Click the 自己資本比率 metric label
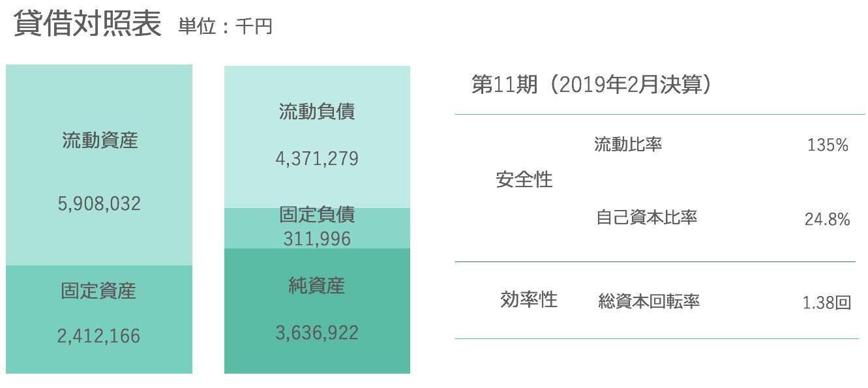 (x=646, y=217)
